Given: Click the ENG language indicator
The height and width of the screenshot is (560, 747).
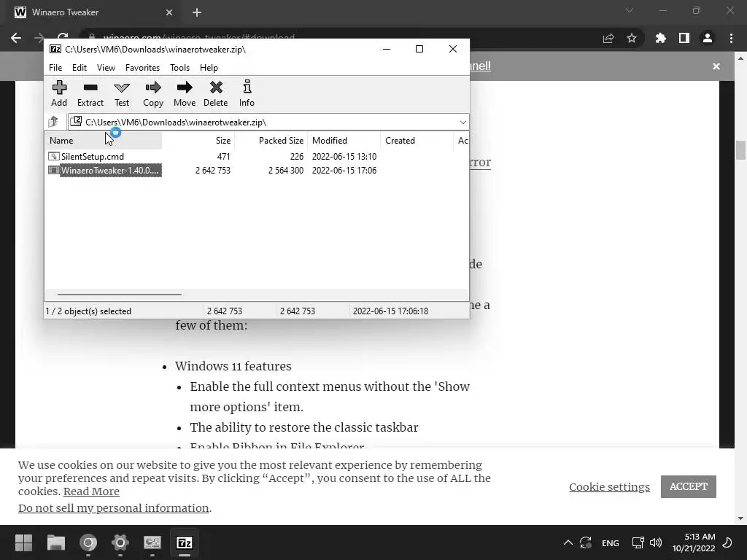Looking at the screenshot, I should (x=611, y=542).
